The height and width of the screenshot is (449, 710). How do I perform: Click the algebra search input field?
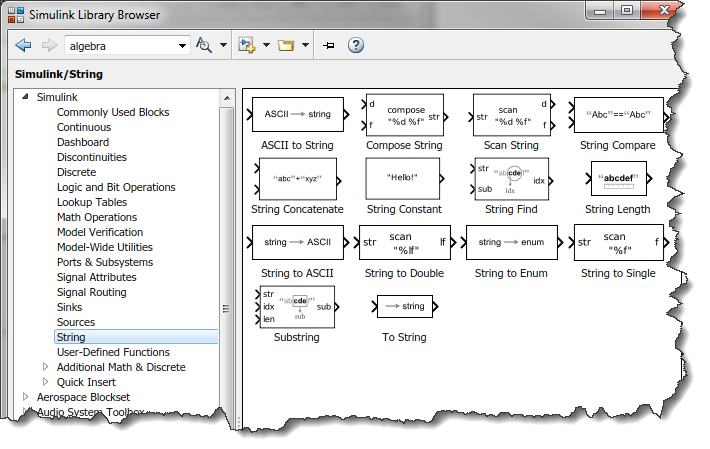tap(120, 45)
